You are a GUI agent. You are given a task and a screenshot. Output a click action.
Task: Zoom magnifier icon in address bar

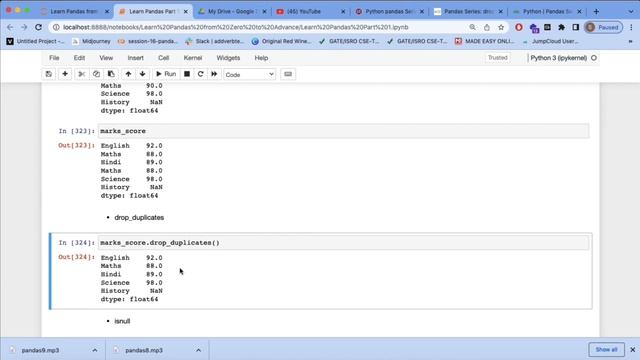click(472, 27)
